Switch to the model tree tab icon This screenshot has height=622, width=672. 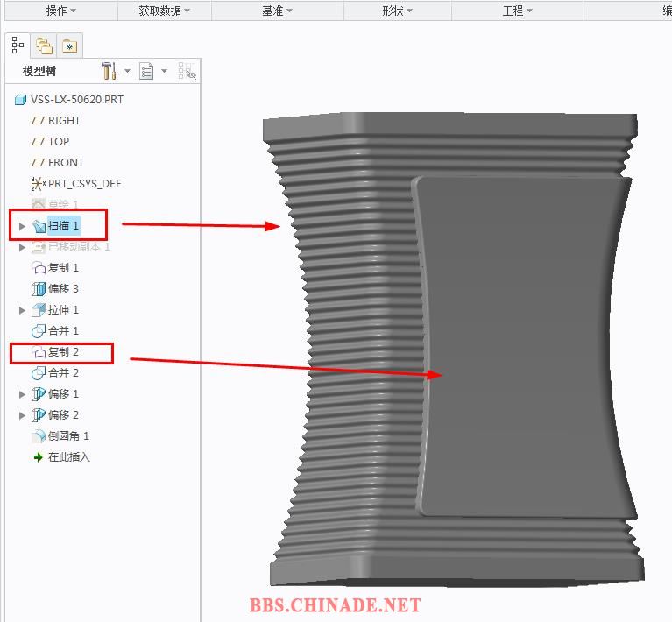[18, 45]
